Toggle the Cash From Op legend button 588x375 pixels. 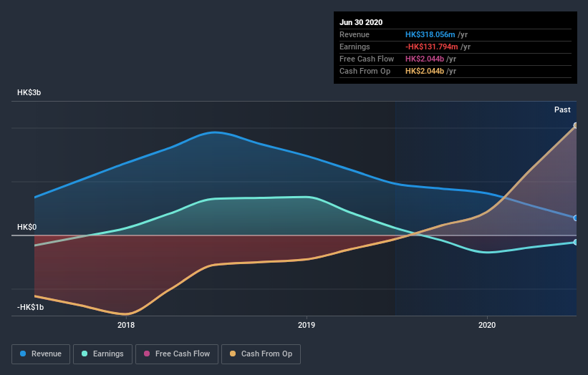click(261, 354)
